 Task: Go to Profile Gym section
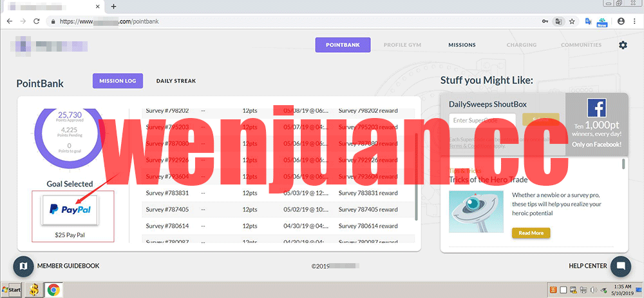click(x=402, y=45)
